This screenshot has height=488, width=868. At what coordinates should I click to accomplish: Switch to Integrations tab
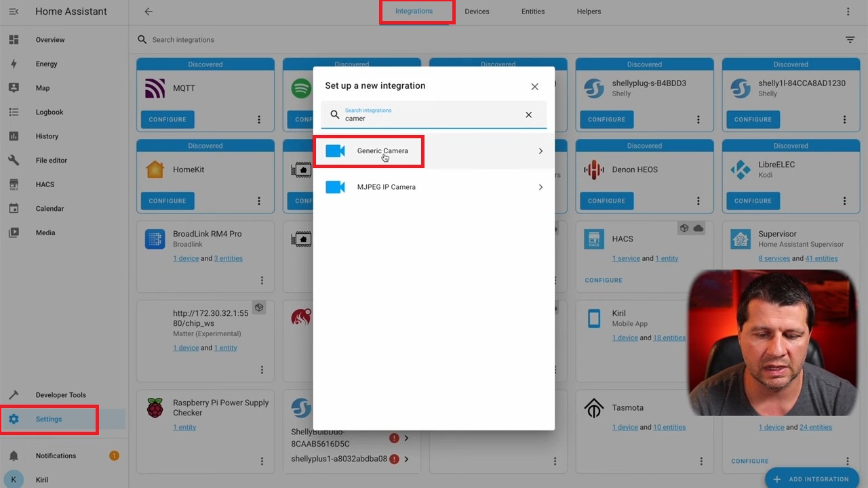414,12
